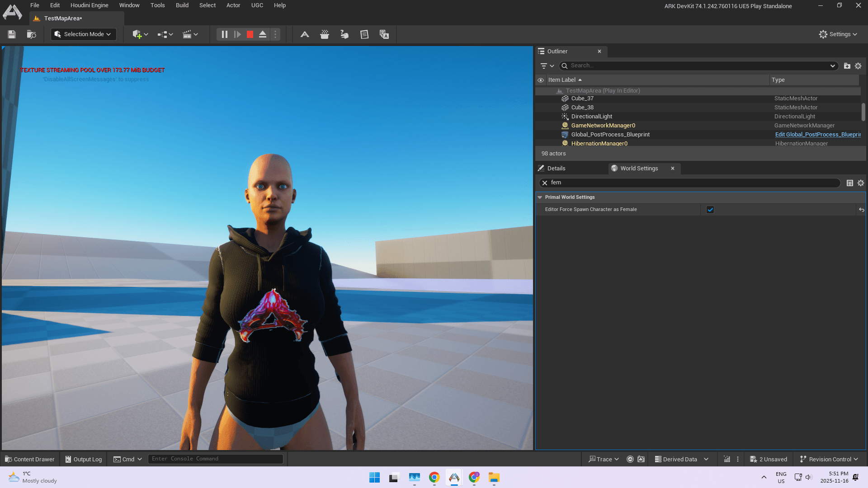Screen dimensions: 868x488
Task: Expand the Revision Control menu
Action: click(829, 459)
